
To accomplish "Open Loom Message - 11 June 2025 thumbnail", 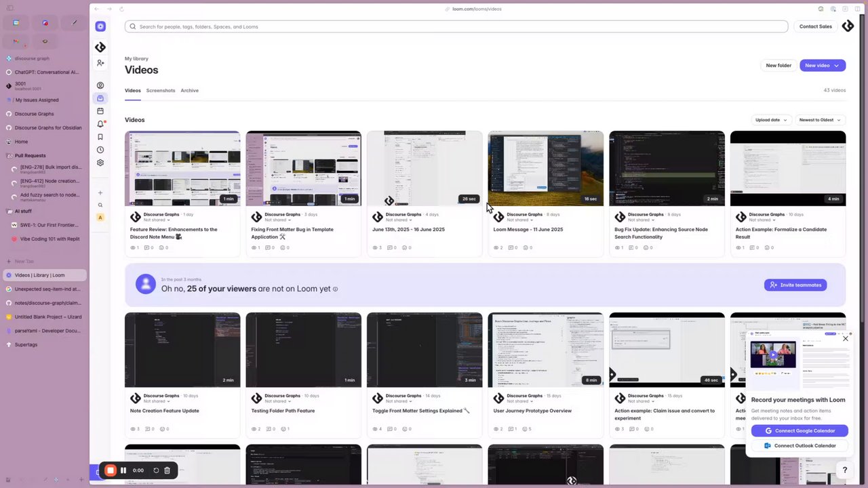I will coord(546,168).
